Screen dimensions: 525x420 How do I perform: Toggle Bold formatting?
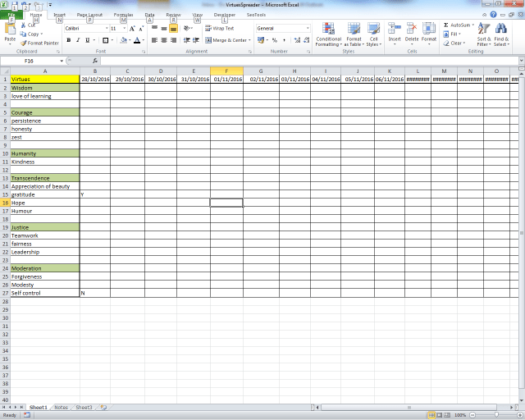pos(67,39)
